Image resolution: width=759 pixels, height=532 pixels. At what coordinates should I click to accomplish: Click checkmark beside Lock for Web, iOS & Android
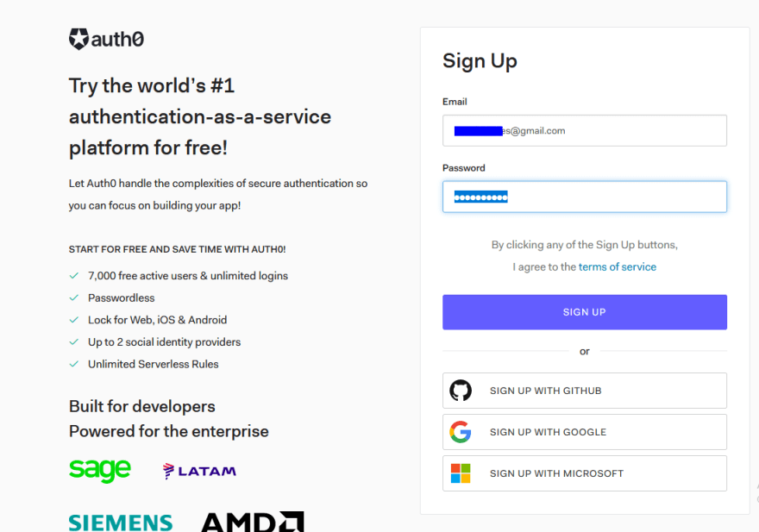74,320
